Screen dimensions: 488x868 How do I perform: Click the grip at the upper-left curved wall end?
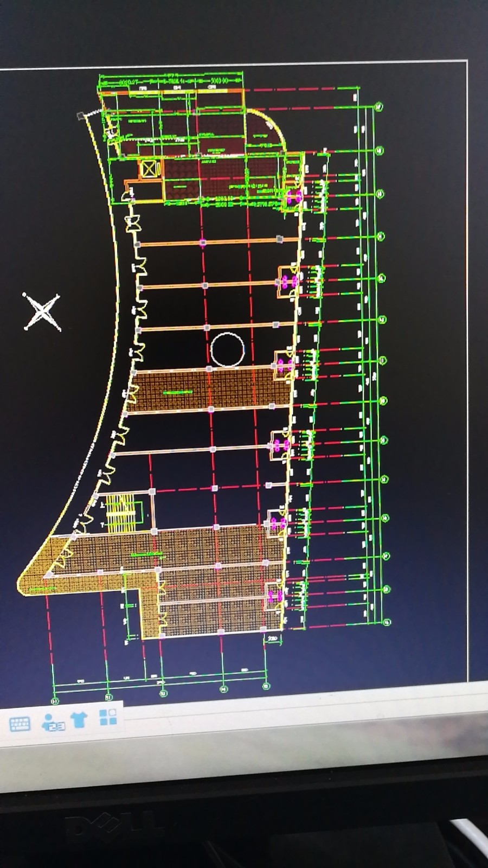click(81, 116)
